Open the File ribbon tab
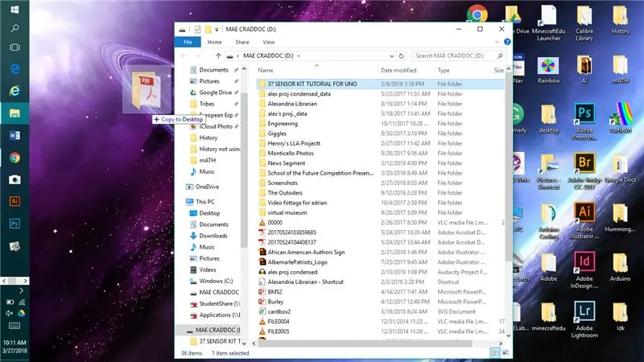The width and height of the screenshot is (644, 362). tap(188, 42)
